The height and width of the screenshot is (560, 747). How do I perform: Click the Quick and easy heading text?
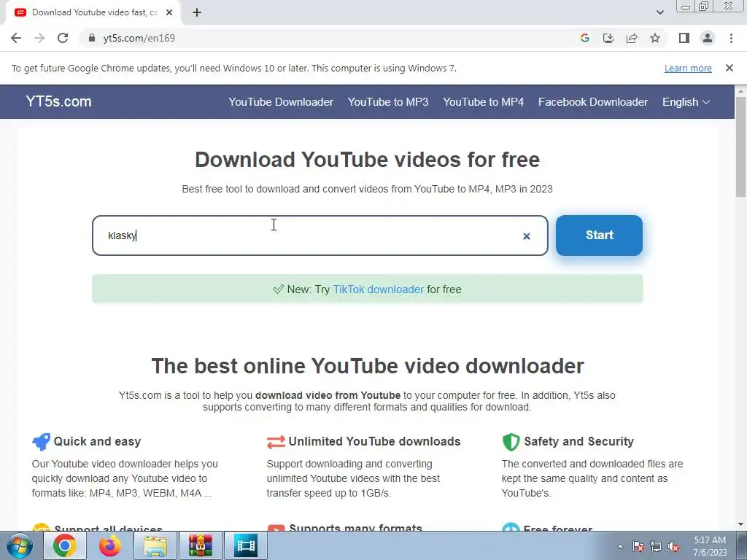(97, 441)
